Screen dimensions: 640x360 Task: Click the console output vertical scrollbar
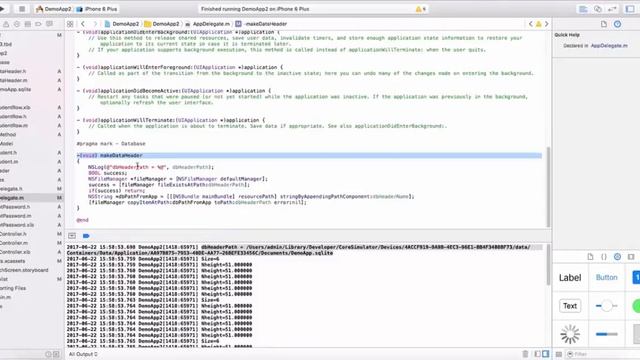[x=548, y=265]
